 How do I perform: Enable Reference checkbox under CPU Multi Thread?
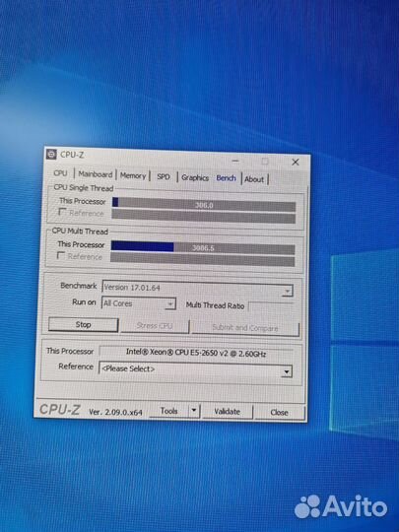pyautogui.click(x=61, y=255)
